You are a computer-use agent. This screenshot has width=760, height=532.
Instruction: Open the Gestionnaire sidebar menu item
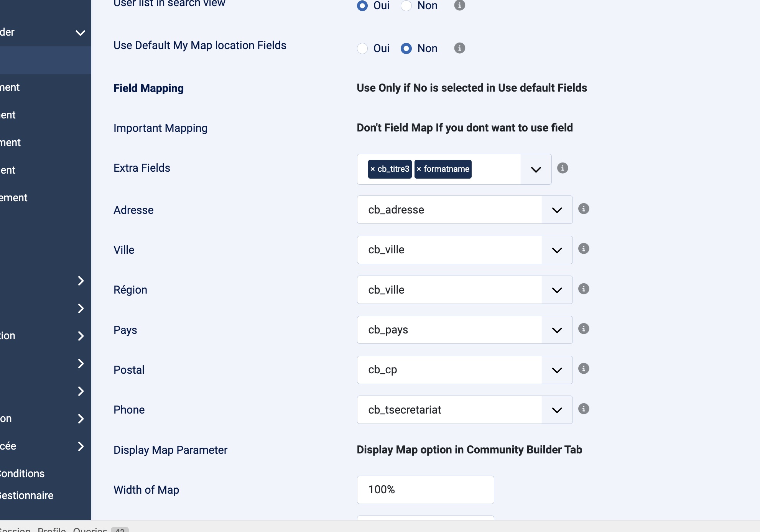[27, 496]
